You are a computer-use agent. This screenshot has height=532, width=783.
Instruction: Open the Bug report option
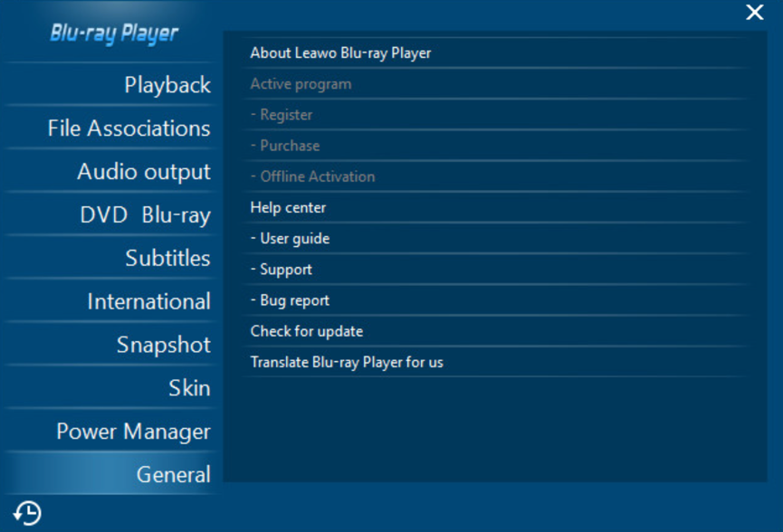click(495, 300)
